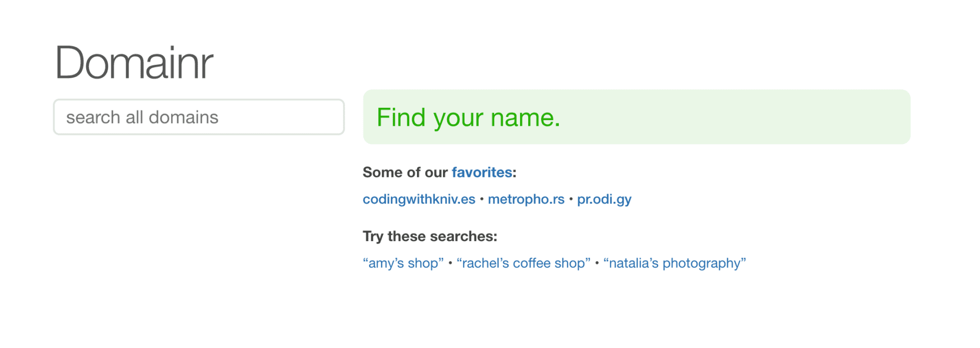Search for "natalia's photography" suggestion

pyautogui.click(x=674, y=263)
